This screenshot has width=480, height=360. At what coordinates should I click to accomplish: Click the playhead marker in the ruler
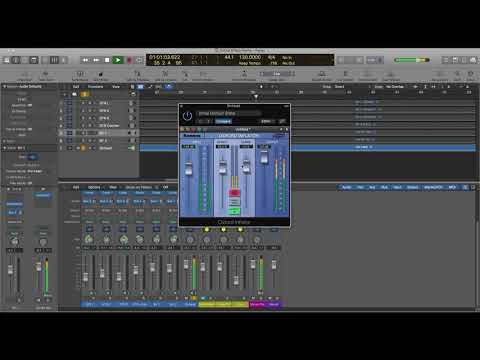[256, 97]
